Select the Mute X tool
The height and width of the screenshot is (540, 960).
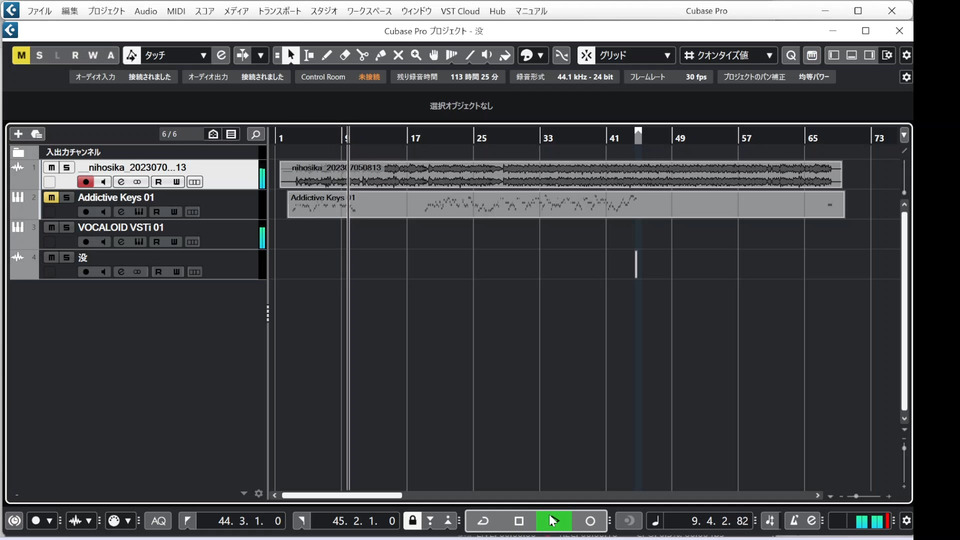point(398,55)
